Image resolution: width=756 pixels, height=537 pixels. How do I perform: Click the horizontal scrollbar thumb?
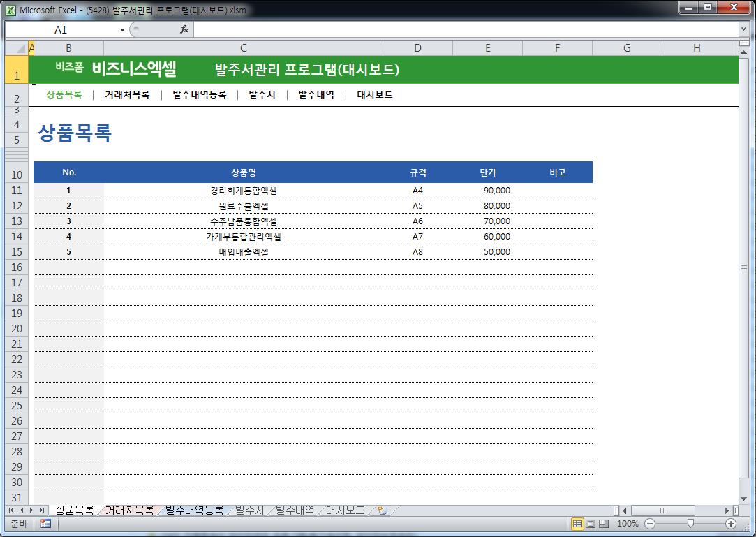pos(663,510)
